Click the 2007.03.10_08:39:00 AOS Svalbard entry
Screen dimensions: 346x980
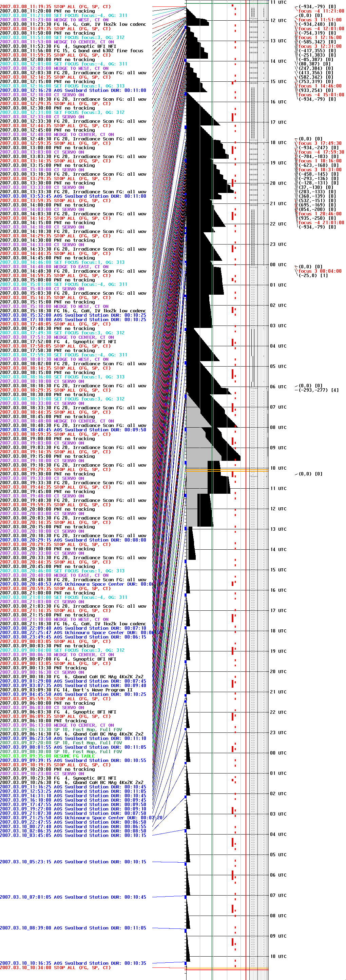point(73,928)
